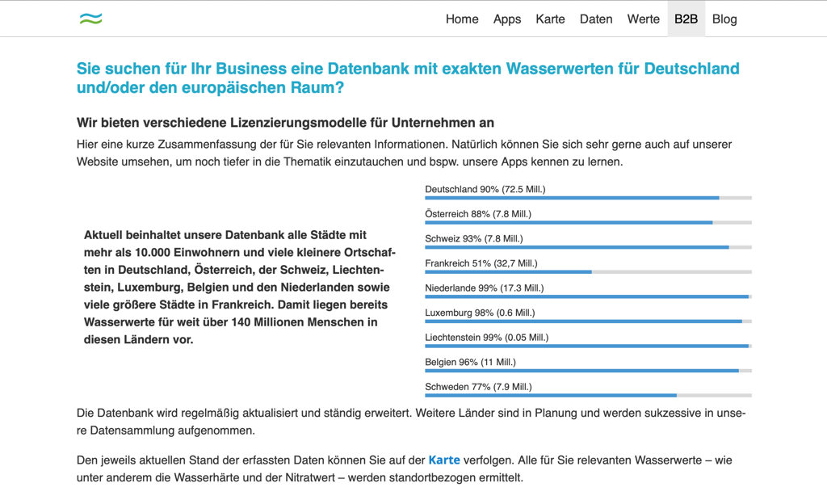Click the label 'Schweiz 93% (7.8 Mill.)'
Viewport: 827px width, 504px height.
tap(473, 239)
